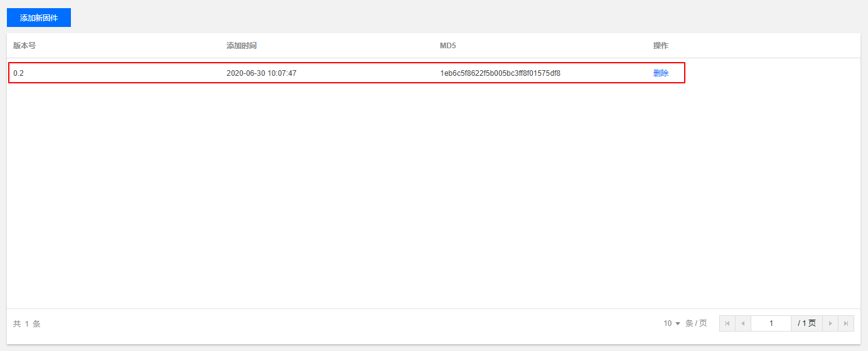The width and height of the screenshot is (868, 351).
Task: Focus the page number input field
Action: pos(771,323)
